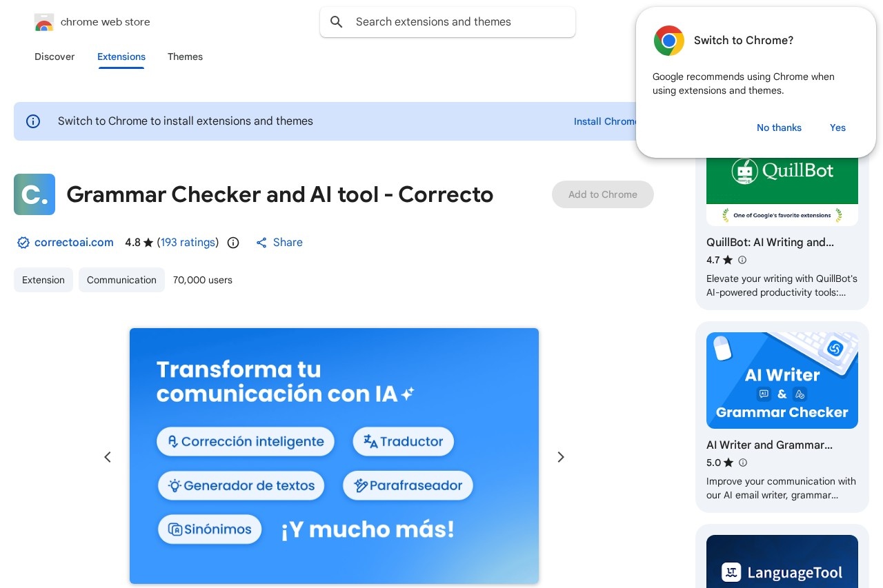Click info icon beside AI Writer rating
The height and width of the screenshot is (588, 883).
pyautogui.click(x=742, y=463)
